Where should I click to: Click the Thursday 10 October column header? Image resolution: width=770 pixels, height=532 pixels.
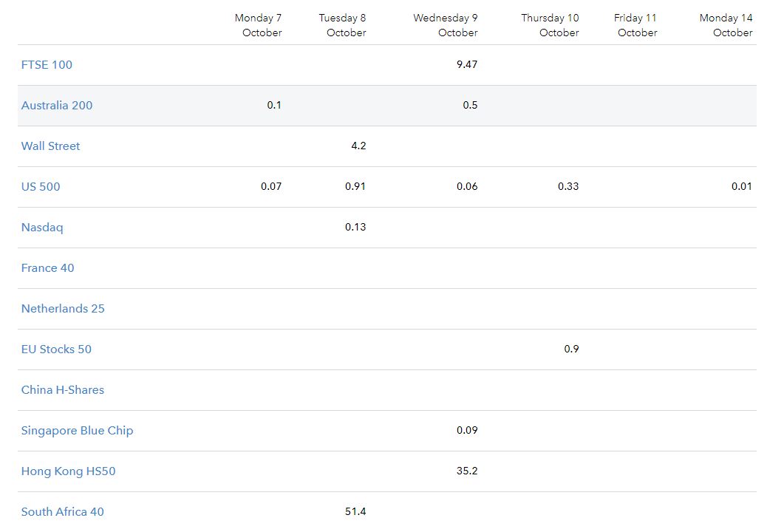[550, 25]
